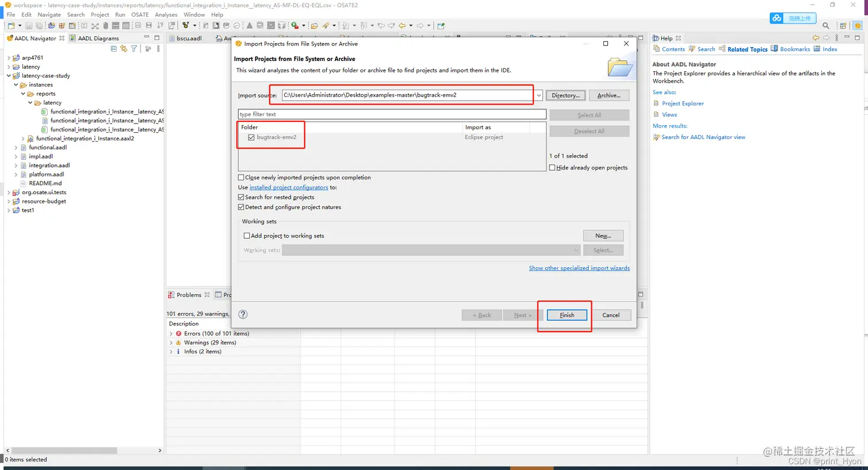Open the installed project configurators link
Screen dimensions: 868x470
tap(289, 187)
